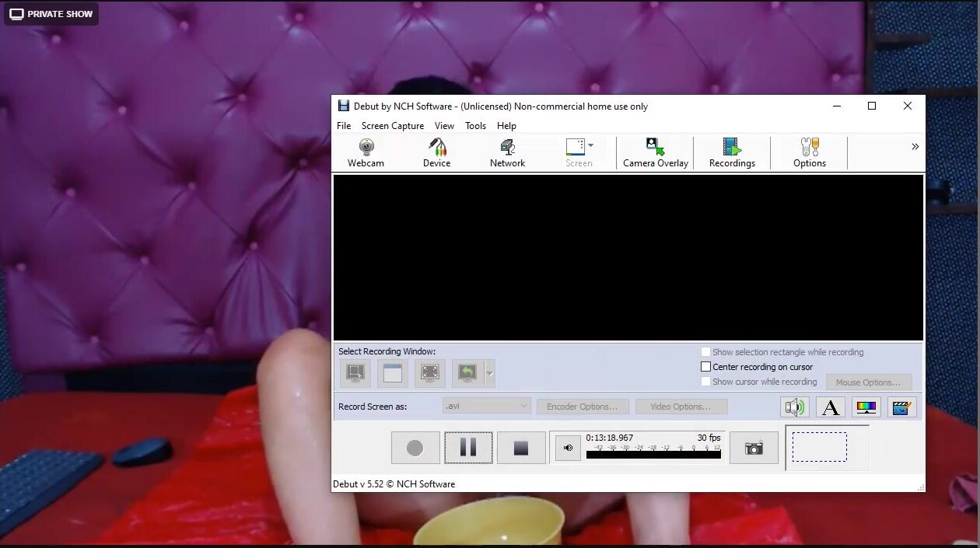
Task: Open the color effects icon
Action: [x=866, y=407]
